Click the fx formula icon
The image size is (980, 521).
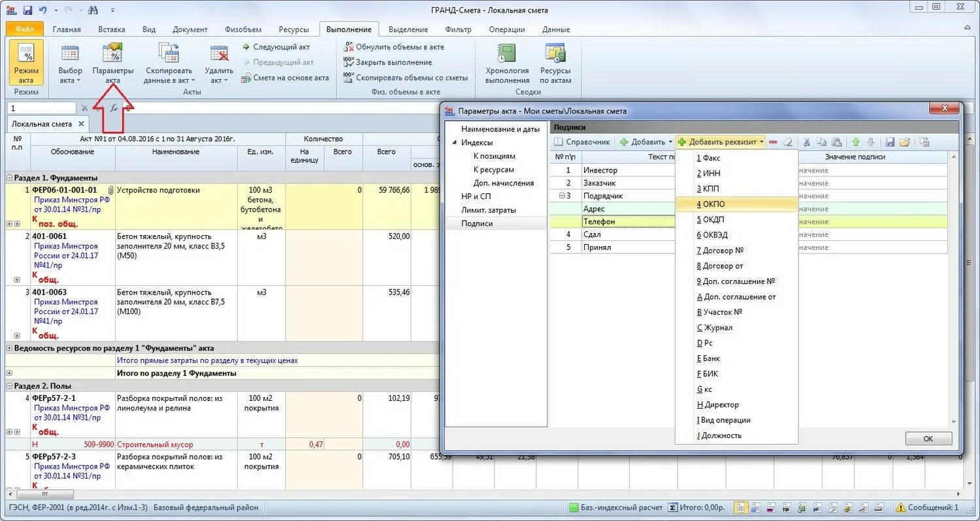point(114,108)
